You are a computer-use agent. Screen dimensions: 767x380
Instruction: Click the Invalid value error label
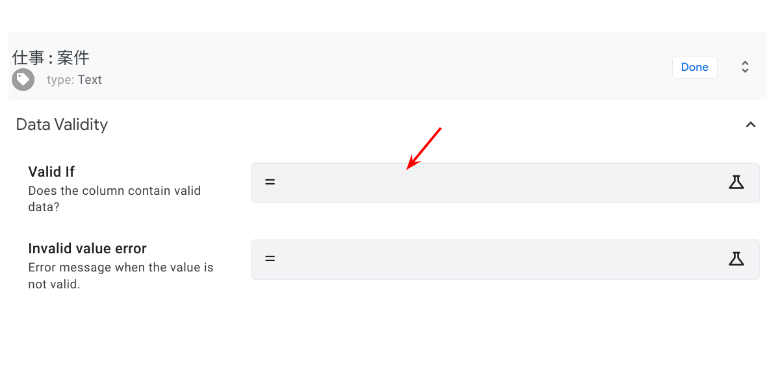[x=87, y=248]
